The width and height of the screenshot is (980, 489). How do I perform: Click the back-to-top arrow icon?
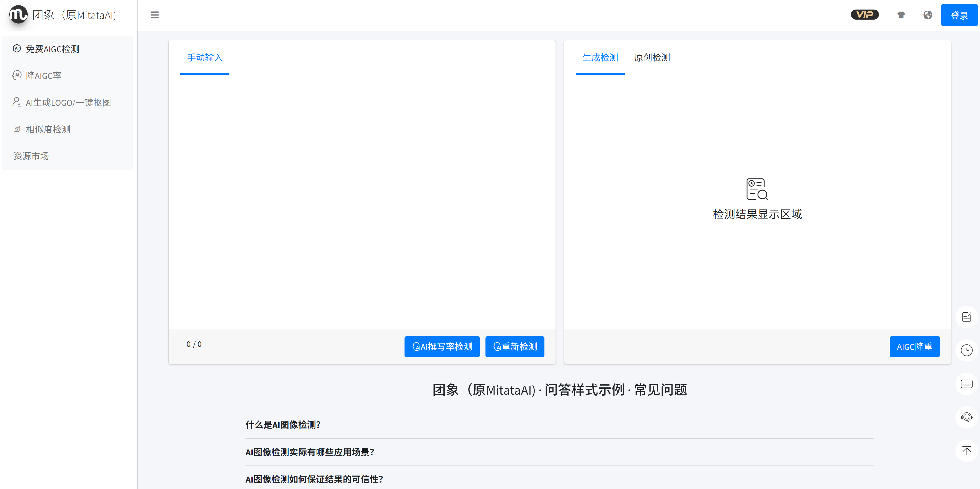click(966, 451)
